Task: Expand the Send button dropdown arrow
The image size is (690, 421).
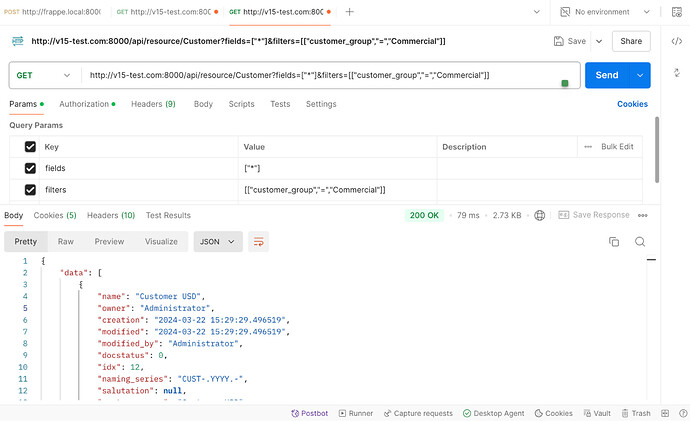Action: (640, 75)
